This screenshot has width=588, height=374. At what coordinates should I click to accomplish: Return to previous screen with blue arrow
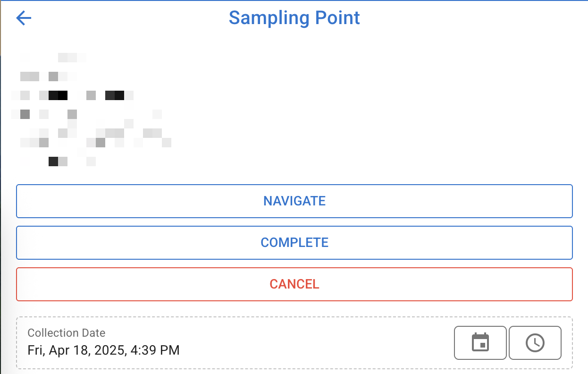[x=24, y=18]
